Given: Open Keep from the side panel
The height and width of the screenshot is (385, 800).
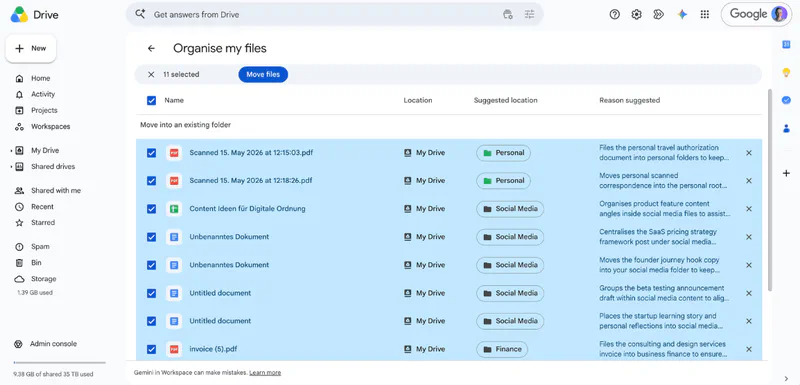Looking at the screenshot, I should click(786, 72).
